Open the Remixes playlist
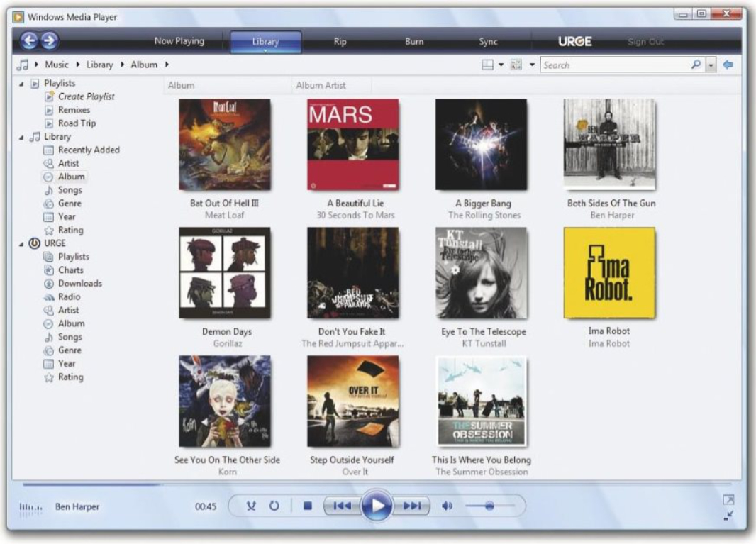Viewport: 756px width, 544px height. click(74, 110)
